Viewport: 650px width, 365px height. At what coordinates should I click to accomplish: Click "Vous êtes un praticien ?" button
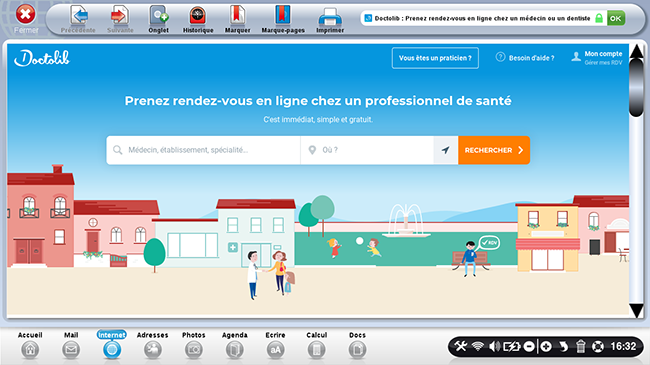435,58
